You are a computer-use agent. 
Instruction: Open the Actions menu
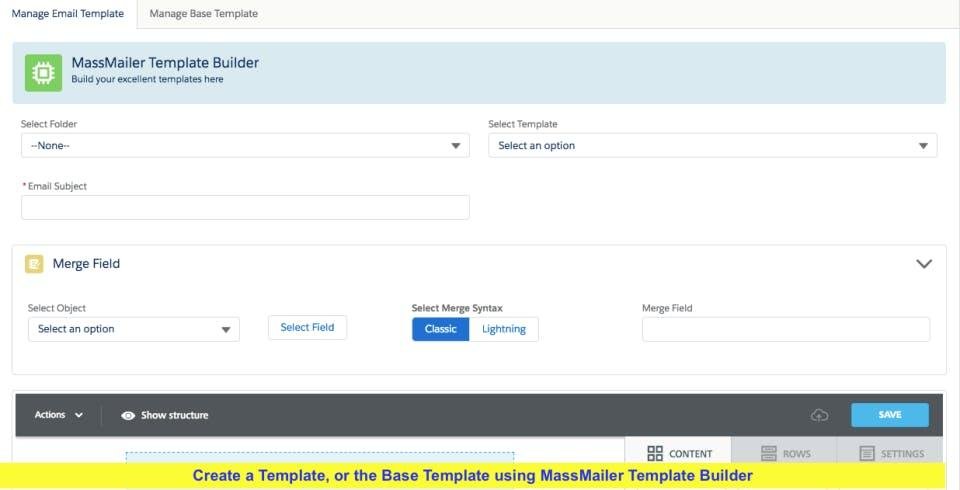point(59,415)
